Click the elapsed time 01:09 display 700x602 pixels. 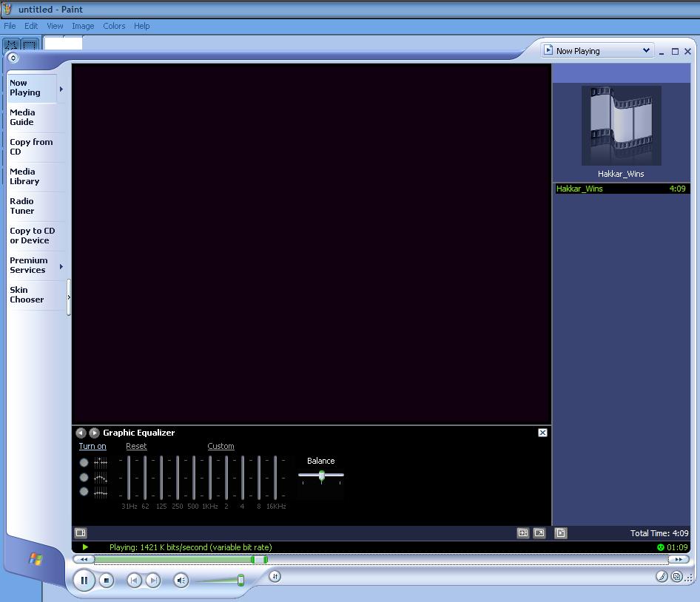pyautogui.click(x=677, y=547)
